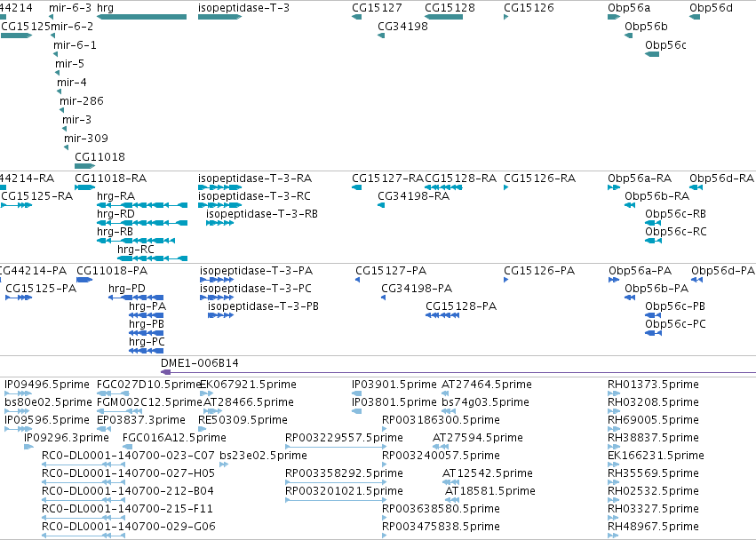This screenshot has height=540, width=756.
Task: Select the CG15126-RA transcript label
Action: (539, 179)
